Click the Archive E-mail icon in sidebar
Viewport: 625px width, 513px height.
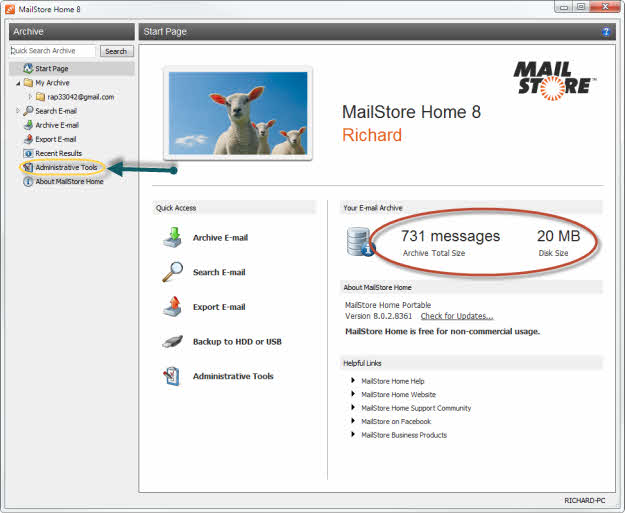pos(28,125)
